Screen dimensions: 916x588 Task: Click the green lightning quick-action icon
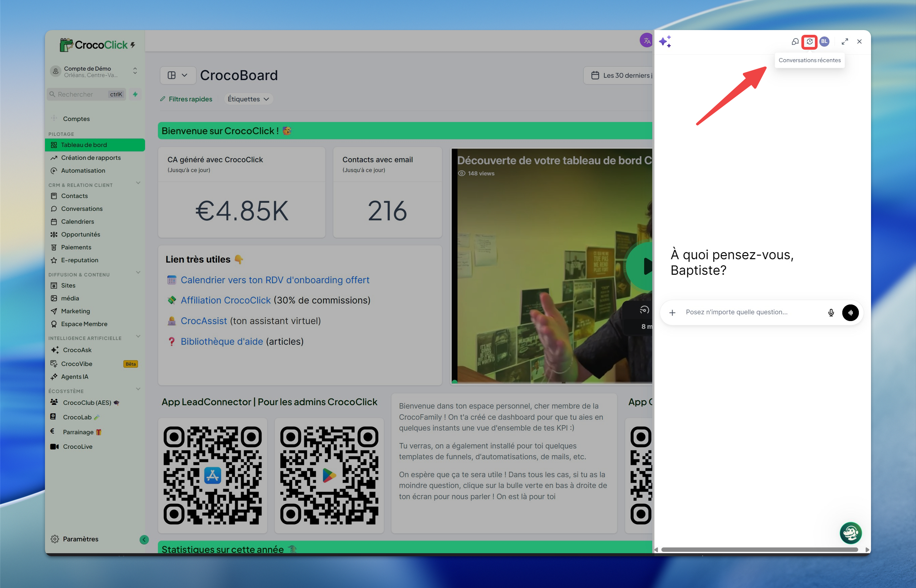[x=135, y=94]
